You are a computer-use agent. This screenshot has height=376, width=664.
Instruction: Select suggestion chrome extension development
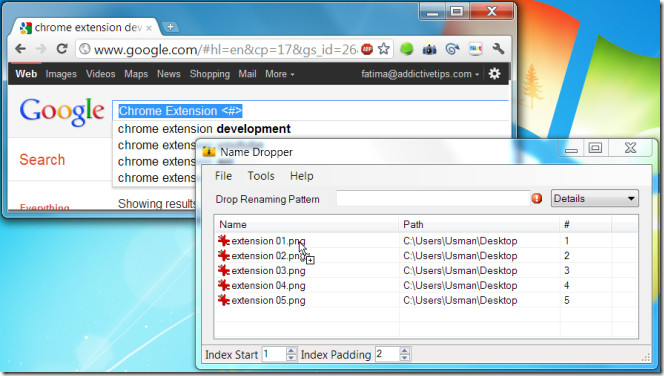(204, 129)
